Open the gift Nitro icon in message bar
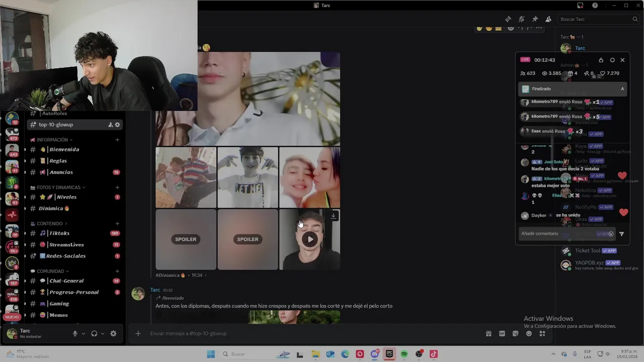The height and width of the screenshot is (362, 644). pos(488,333)
